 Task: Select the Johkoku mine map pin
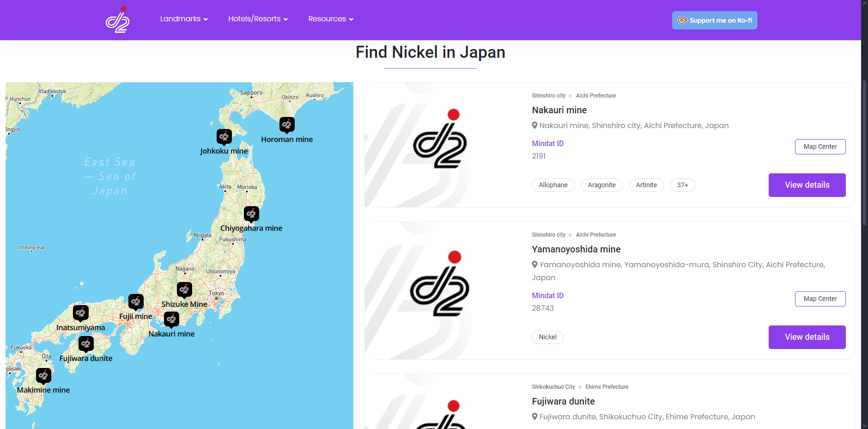click(x=224, y=136)
